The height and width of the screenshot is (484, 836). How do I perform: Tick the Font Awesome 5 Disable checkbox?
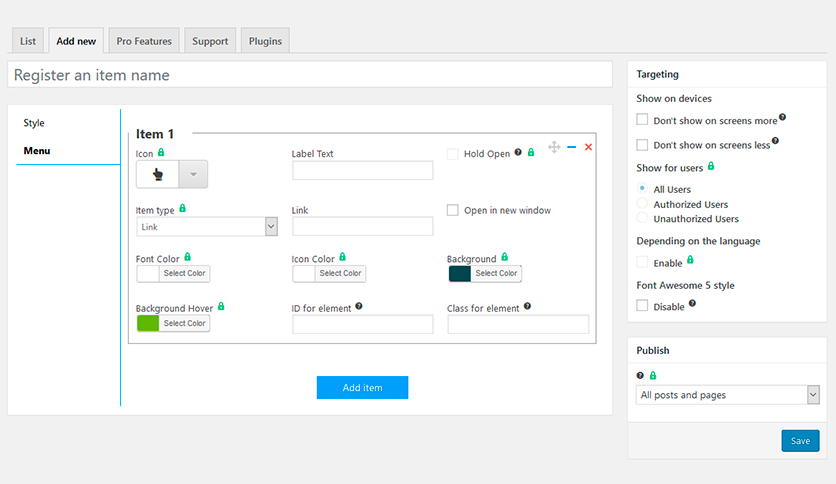tap(643, 306)
